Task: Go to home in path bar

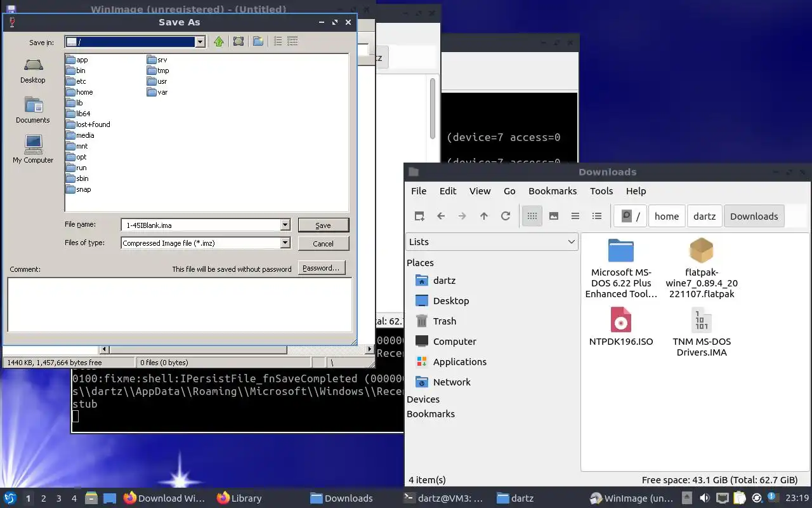Action: (667, 216)
